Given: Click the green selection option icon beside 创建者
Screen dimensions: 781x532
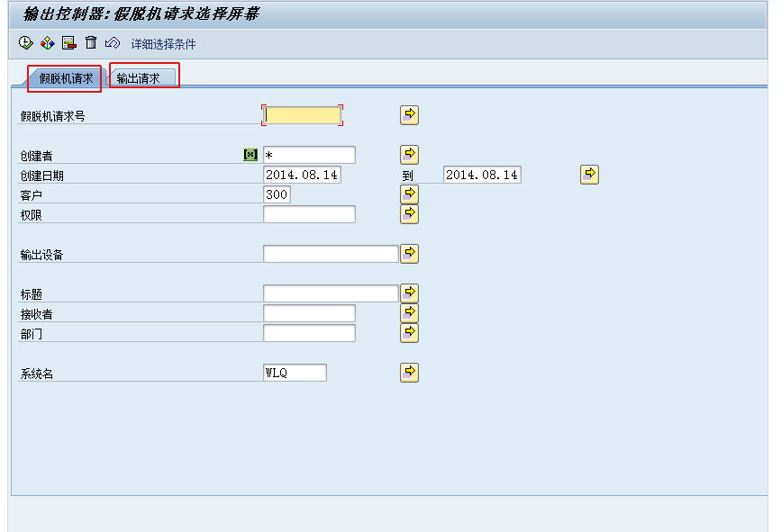Looking at the screenshot, I should coord(250,155).
